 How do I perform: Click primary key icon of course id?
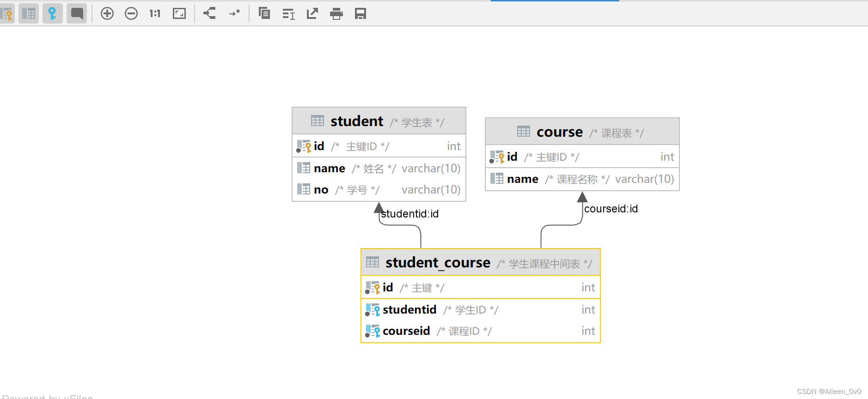(x=497, y=157)
